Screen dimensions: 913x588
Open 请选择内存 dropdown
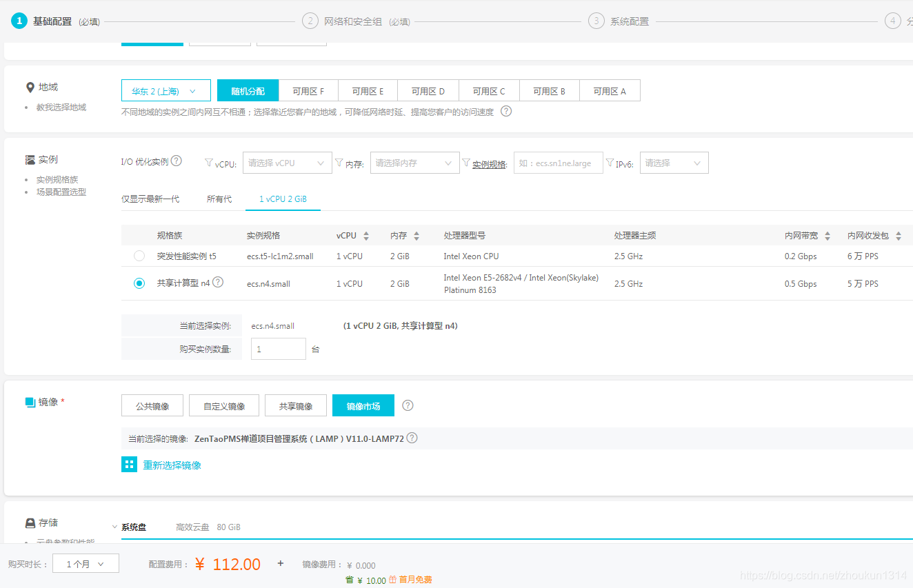point(415,163)
